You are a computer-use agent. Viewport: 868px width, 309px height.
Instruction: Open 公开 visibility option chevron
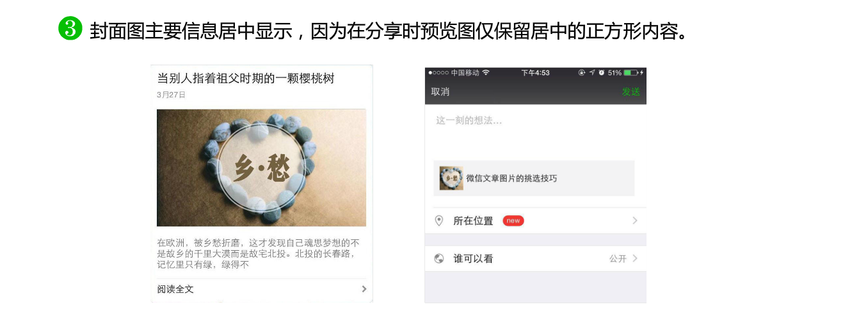(635, 258)
